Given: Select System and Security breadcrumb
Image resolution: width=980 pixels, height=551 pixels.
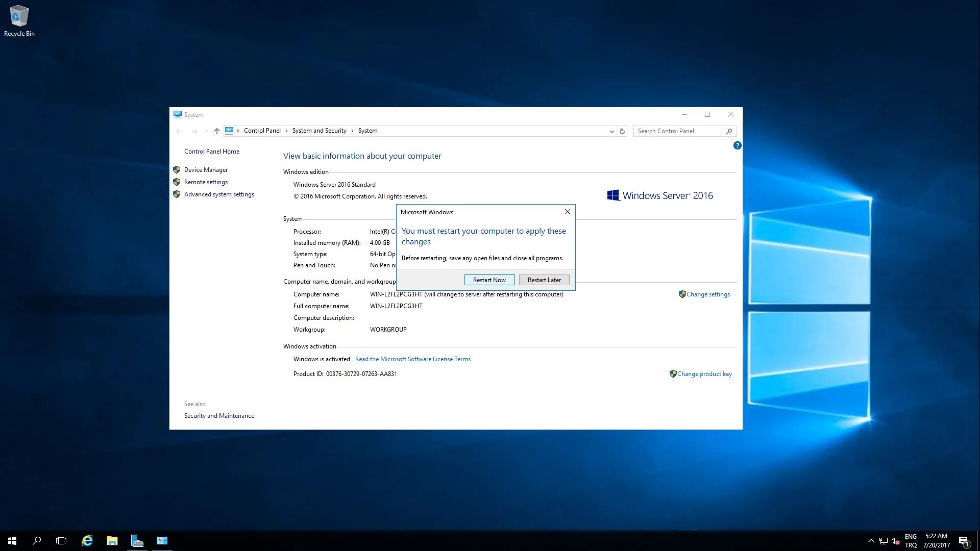Looking at the screenshot, I should coord(319,131).
